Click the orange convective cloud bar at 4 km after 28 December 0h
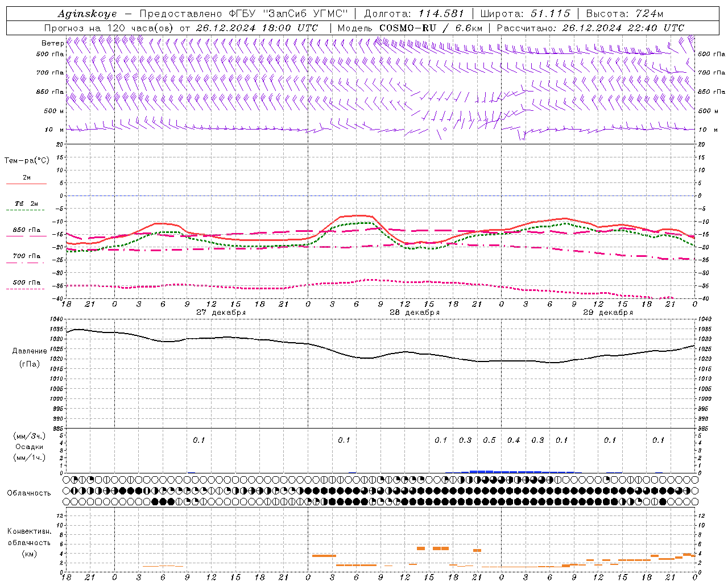 324,556
